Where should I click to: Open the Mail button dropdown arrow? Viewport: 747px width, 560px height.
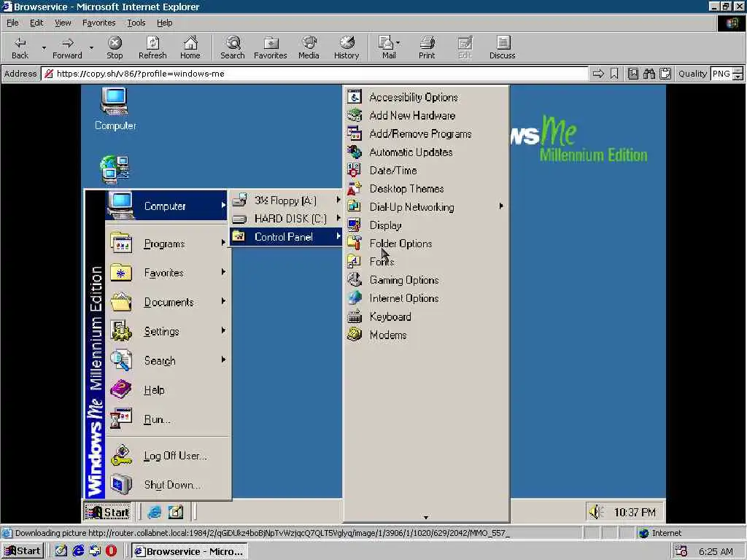pos(398,43)
